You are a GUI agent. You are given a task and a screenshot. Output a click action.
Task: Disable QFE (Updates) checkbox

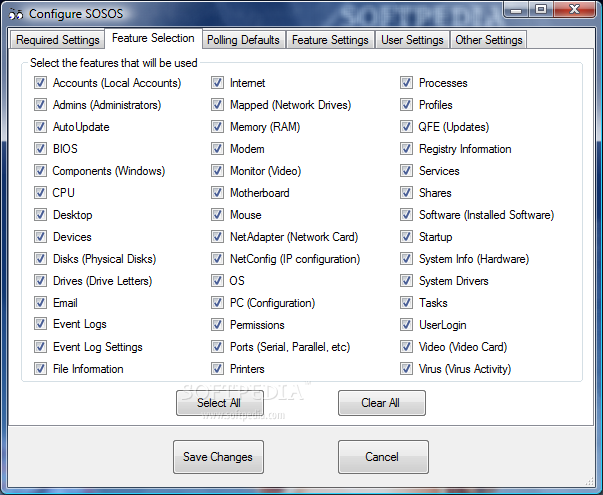[x=406, y=126]
